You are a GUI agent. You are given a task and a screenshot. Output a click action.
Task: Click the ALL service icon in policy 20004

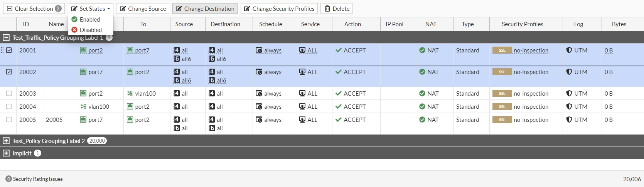click(302, 107)
